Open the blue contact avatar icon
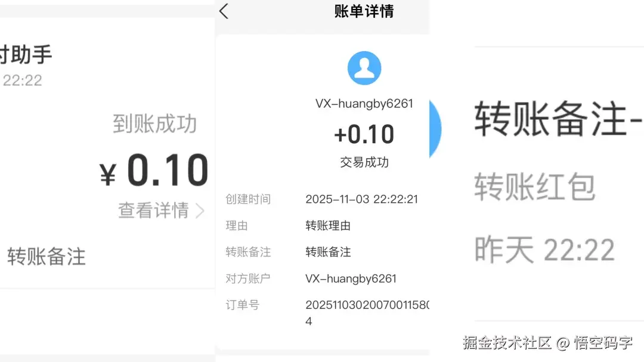The image size is (644, 362). pyautogui.click(x=364, y=67)
